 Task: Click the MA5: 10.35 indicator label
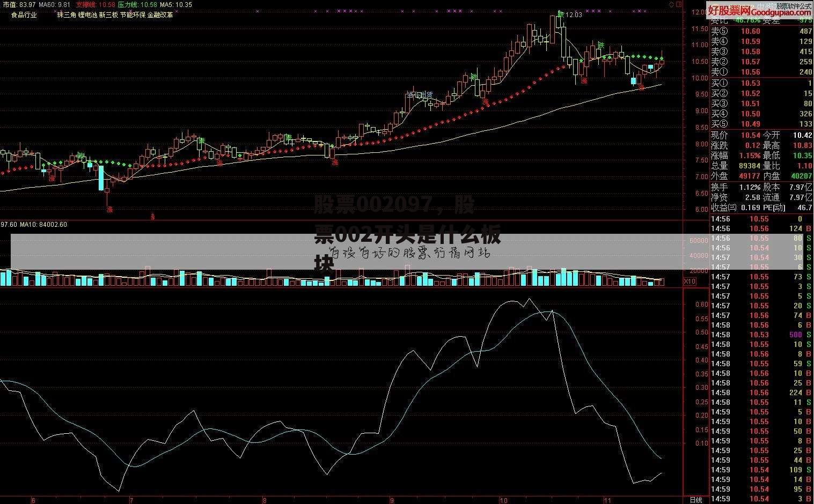tap(176, 4)
